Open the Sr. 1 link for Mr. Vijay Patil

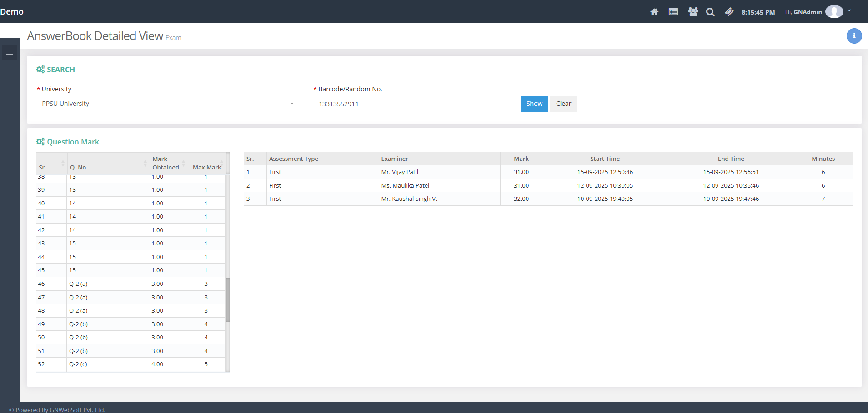[x=248, y=172]
